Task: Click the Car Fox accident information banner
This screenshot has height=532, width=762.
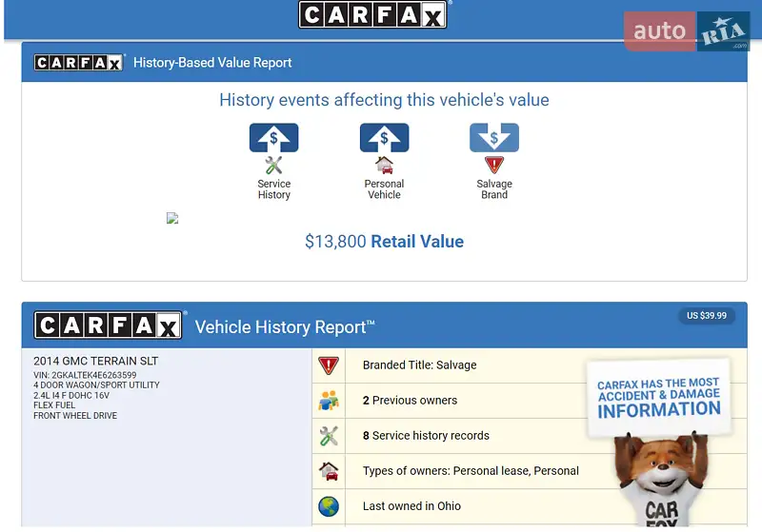Action: point(659,399)
